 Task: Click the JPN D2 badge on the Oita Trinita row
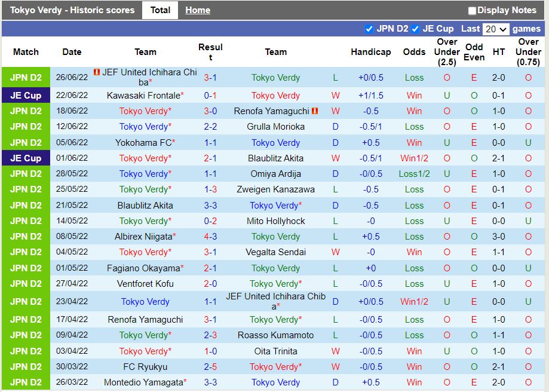[26, 351]
